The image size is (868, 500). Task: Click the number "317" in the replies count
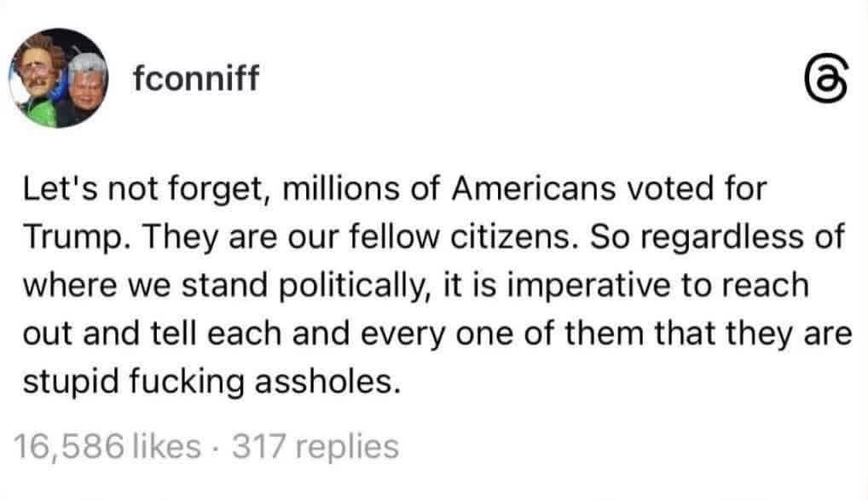[x=259, y=446]
